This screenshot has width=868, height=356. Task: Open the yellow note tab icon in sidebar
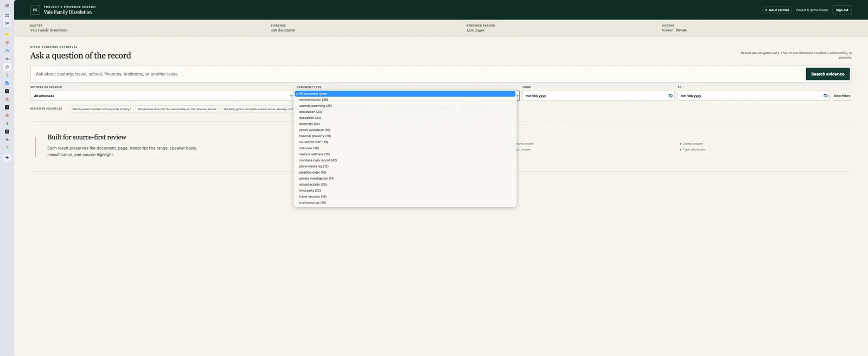point(7,35)
